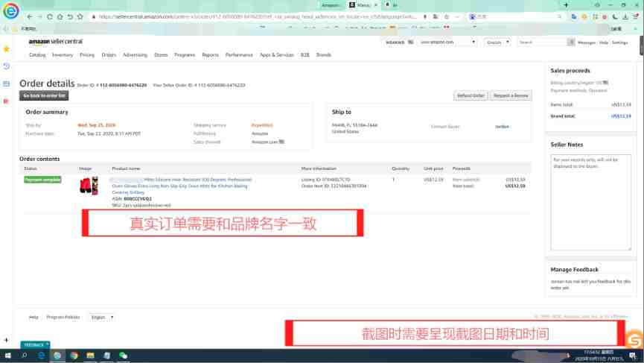Open the Performance menu
Screen dimensions: 644x363
click(x=239, y=54)
